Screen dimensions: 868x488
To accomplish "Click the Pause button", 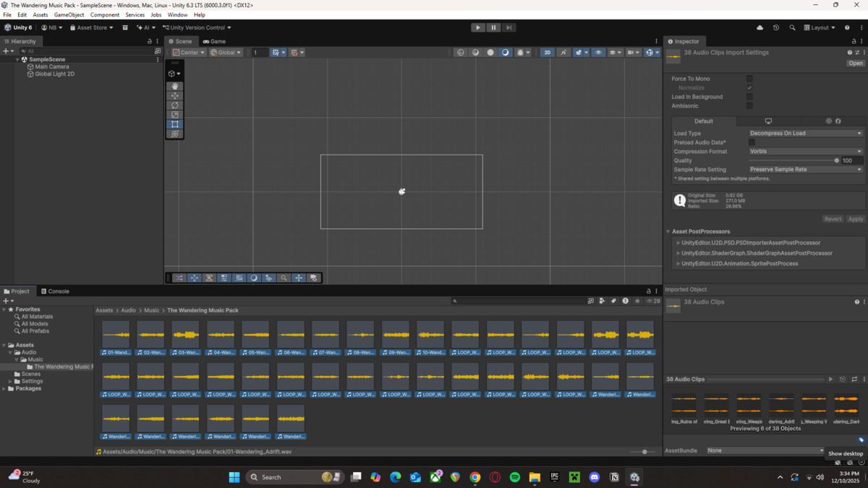I will pos(493,27).
